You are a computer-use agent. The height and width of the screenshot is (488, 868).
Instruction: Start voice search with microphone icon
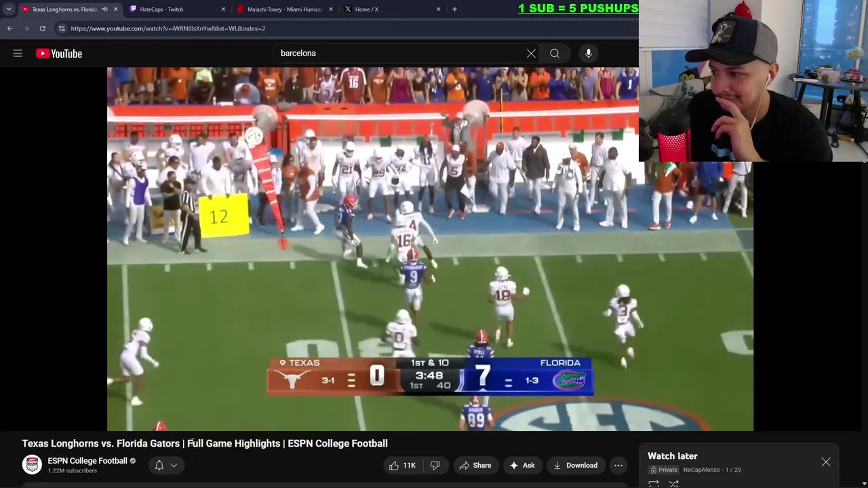click(x=589, y=54)
